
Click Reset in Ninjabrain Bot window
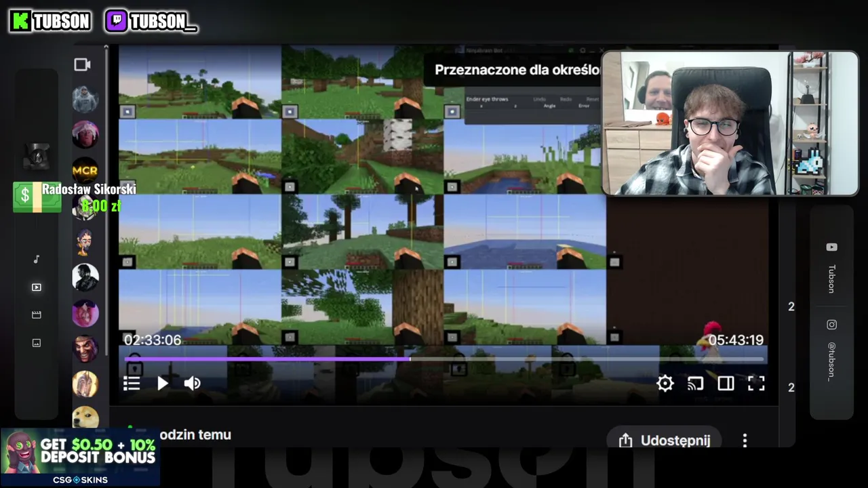coord(593,99)
